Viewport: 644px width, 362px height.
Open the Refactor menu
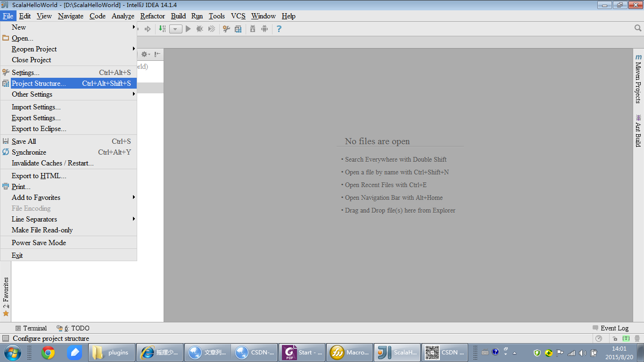(153, 16)
